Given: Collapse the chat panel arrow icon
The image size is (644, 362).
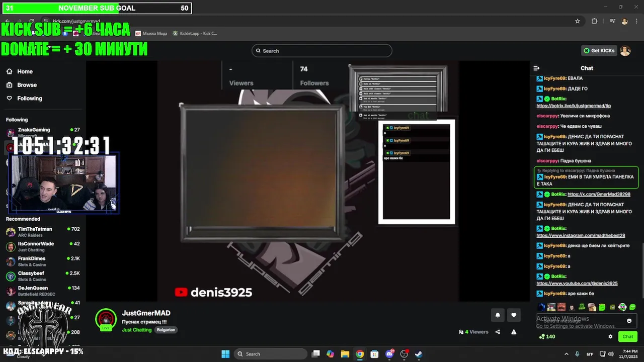Looking at the screenshot, I should pyautogui.click(x=536, y=68).
